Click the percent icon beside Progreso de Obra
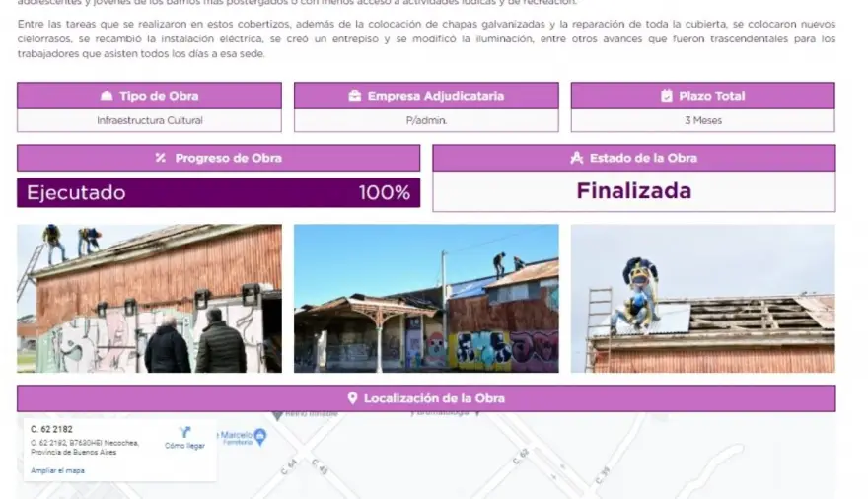868x499 pixels. [161, 158]
